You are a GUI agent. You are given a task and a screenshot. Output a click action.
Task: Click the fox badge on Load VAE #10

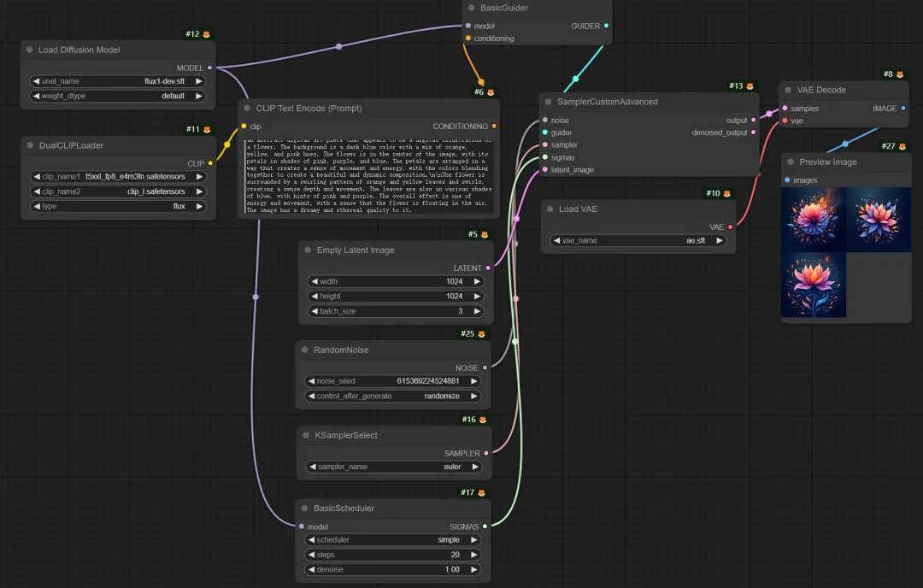tap(726, 194)
